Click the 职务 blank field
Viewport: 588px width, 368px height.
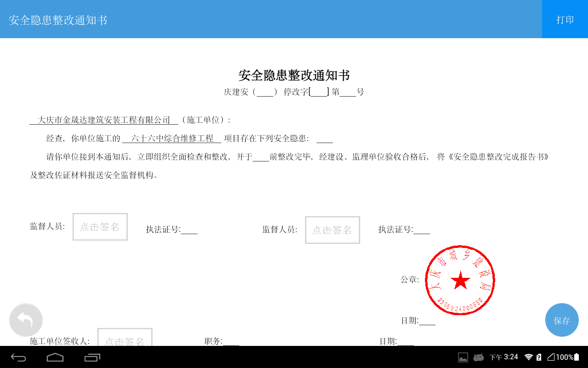click(231, 341)
